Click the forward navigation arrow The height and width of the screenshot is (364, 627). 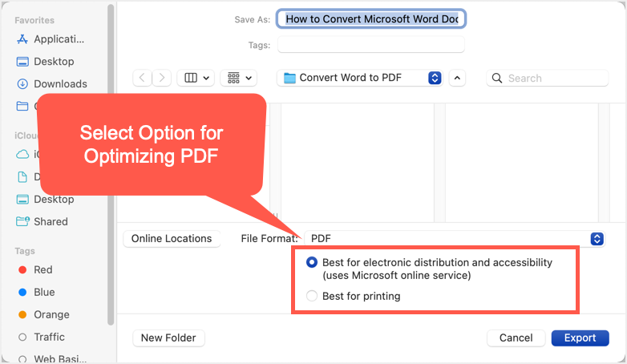point(162,78)
